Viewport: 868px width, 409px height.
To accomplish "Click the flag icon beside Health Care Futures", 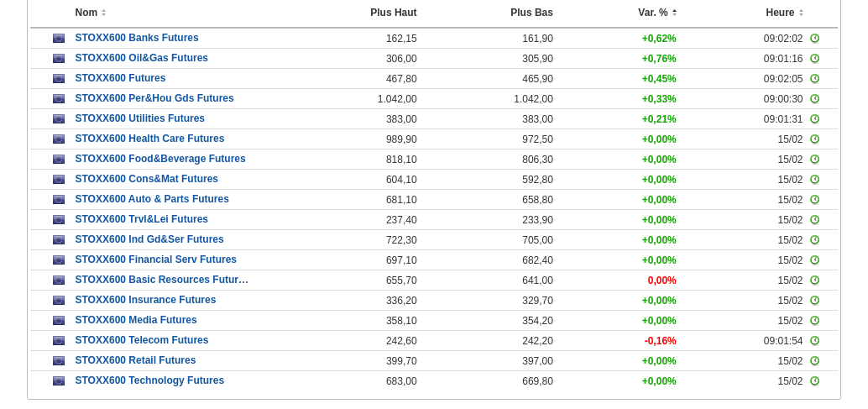I will pyautogui.click(x=59, y=139).
